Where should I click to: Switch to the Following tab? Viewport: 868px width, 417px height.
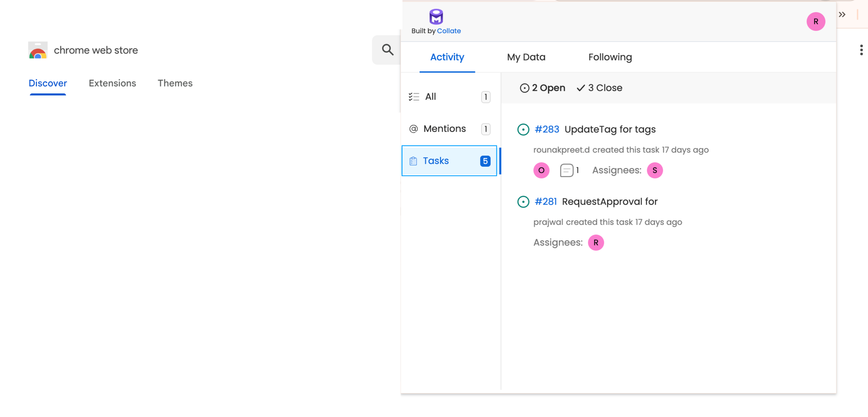(610, 57)
